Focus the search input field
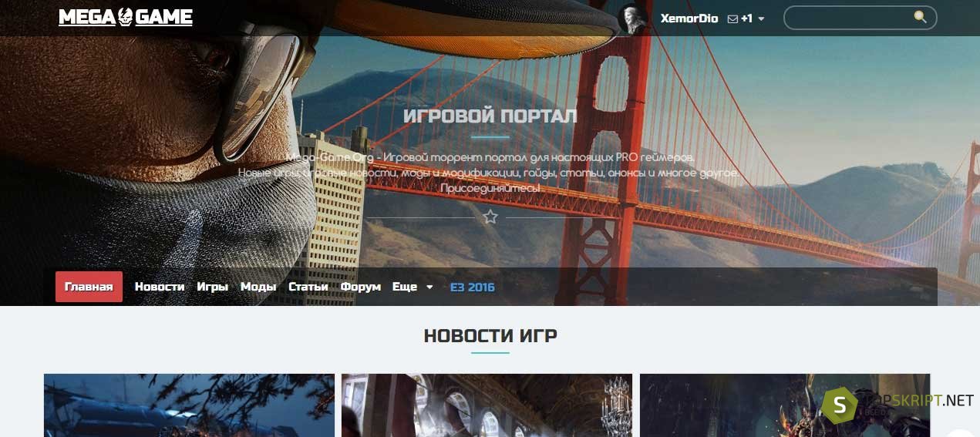 (848, 18)
